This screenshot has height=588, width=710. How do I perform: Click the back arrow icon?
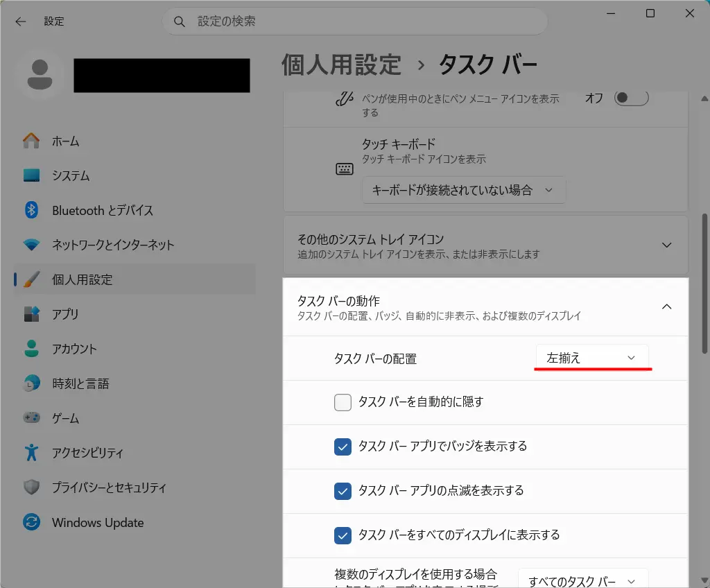(21, 21)
